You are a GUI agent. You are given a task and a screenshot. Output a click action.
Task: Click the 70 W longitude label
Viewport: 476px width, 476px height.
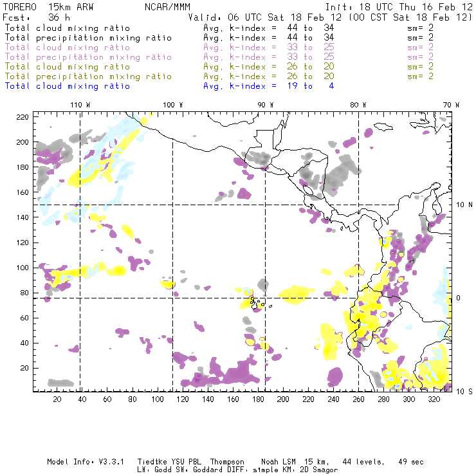coord(452,105)
